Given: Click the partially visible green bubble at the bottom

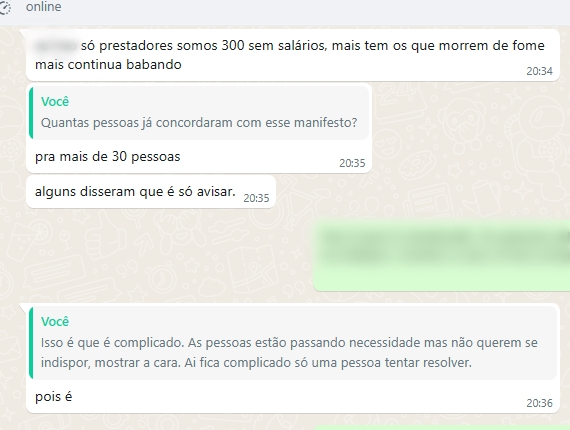Looking at the screenshot, I should (x=442, y=427).
